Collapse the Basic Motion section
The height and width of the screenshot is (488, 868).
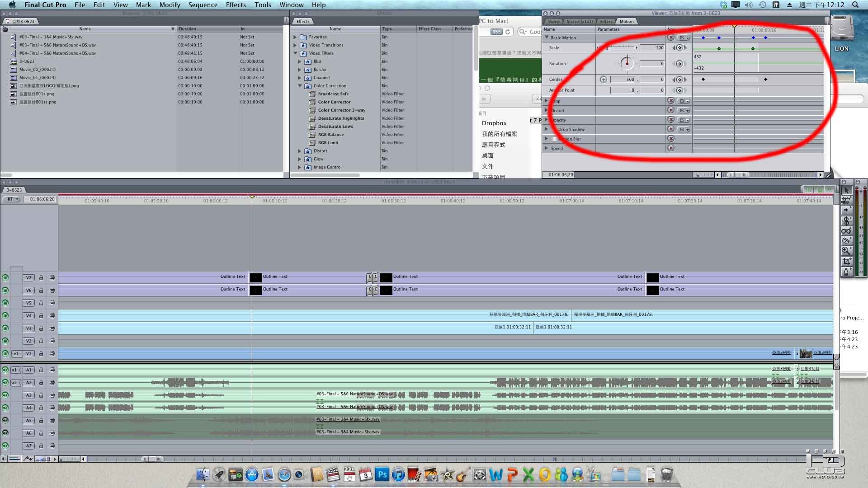click(x=547, y=38)
